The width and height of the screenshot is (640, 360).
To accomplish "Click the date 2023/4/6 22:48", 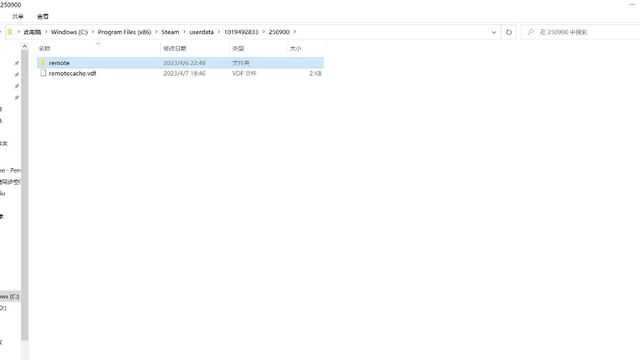I will pyautogui.click(x=184, y=63).
